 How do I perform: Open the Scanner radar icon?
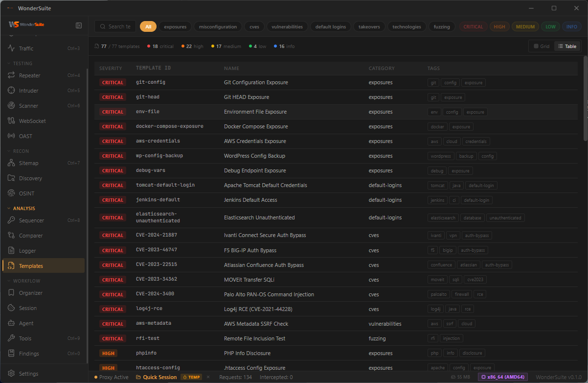(11, 106)
